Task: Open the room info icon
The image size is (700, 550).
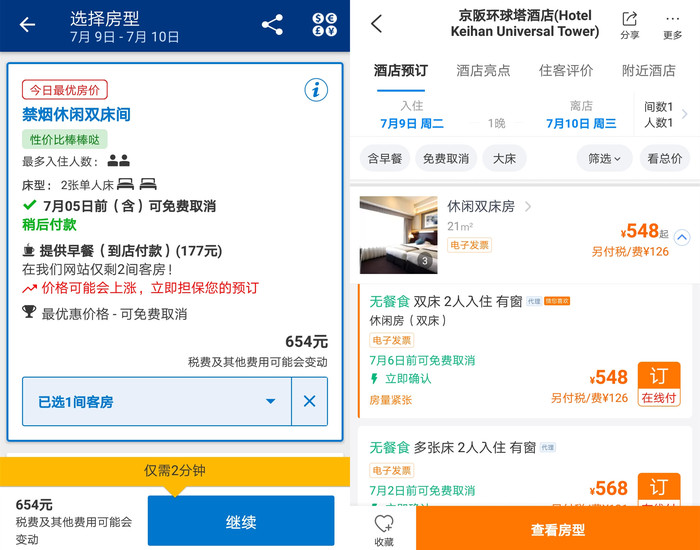Action: [316, 90]
